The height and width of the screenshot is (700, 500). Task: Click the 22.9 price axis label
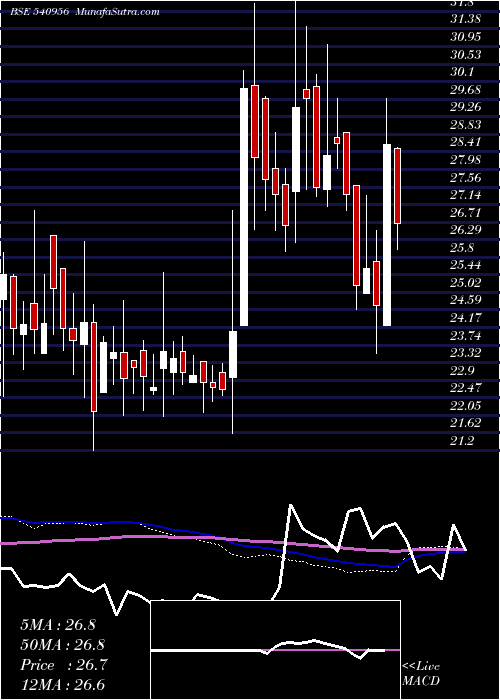[463, 371]
